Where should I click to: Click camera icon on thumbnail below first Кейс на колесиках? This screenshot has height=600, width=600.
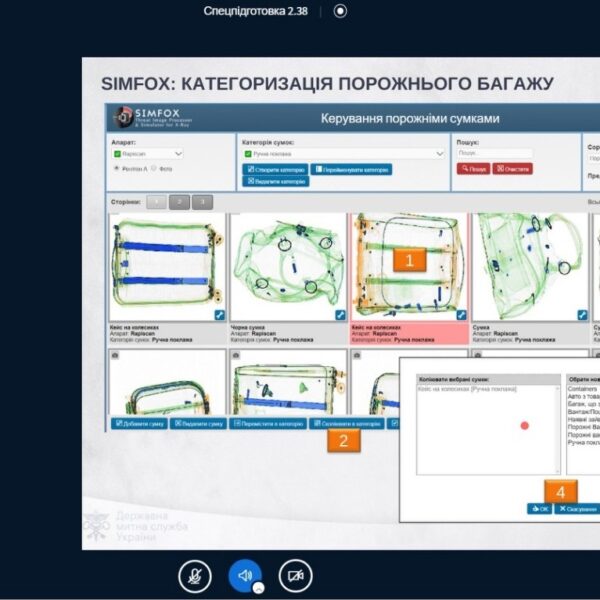pyautogui.click(x=115, y=355)
